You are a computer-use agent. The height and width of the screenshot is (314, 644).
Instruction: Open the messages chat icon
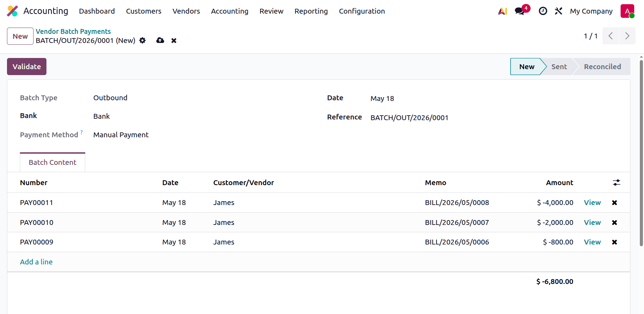click(x=520, y=11)
